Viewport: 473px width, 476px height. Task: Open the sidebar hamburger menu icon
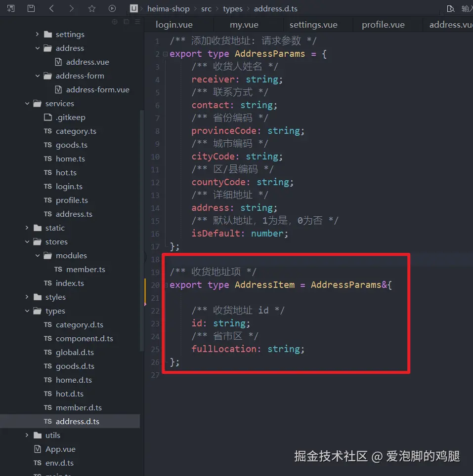pos(137,22)
